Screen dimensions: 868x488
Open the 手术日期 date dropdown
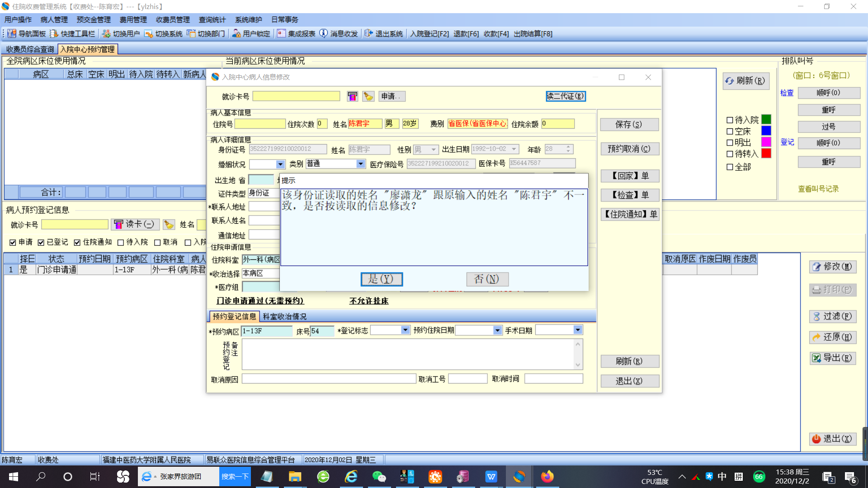click(577, 330)
